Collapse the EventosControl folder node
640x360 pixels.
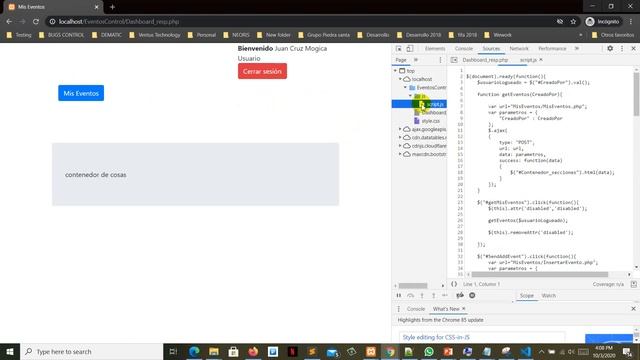coord(405,87)
